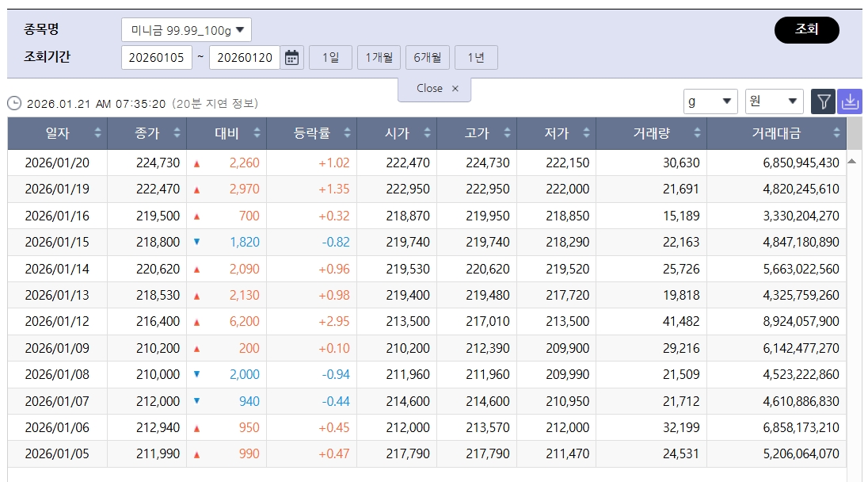Sort by 등락률 column arrows
This screenshot has width=868, height=482.
(346, 134)
